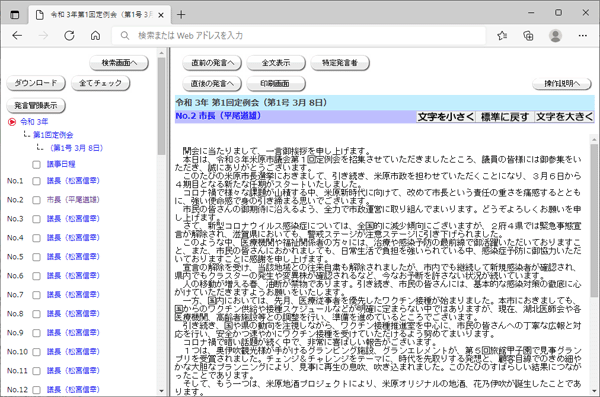Click the browser forward arrow
The height and width of the screenshot is (397, 600).
pos(43,36)
